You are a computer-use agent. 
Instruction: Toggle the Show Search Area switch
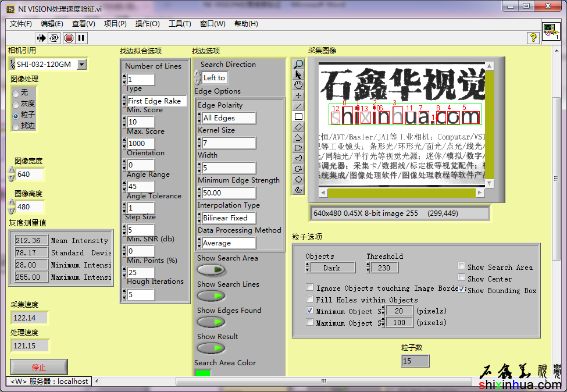coord(211,270)
